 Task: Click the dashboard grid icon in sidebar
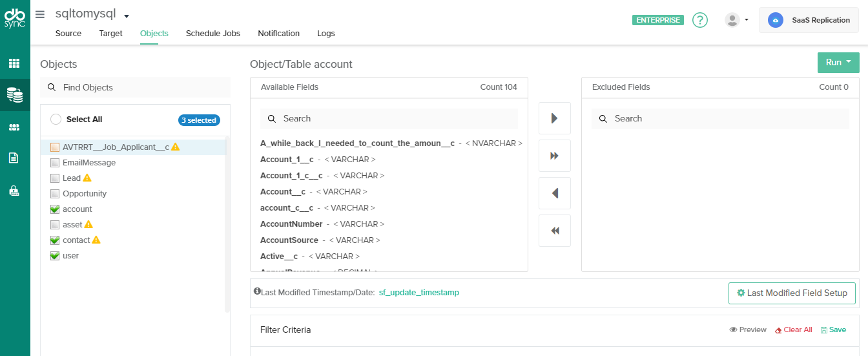14,63
